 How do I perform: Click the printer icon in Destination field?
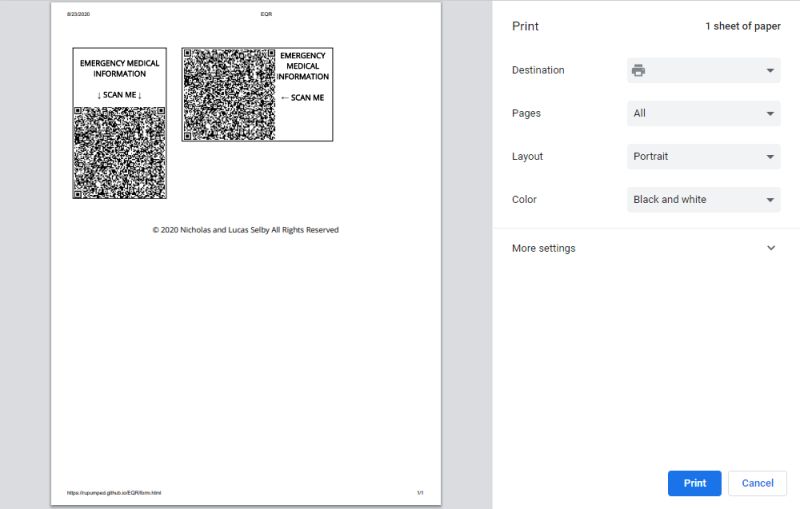pyautogui.click(x=638, y=70)
